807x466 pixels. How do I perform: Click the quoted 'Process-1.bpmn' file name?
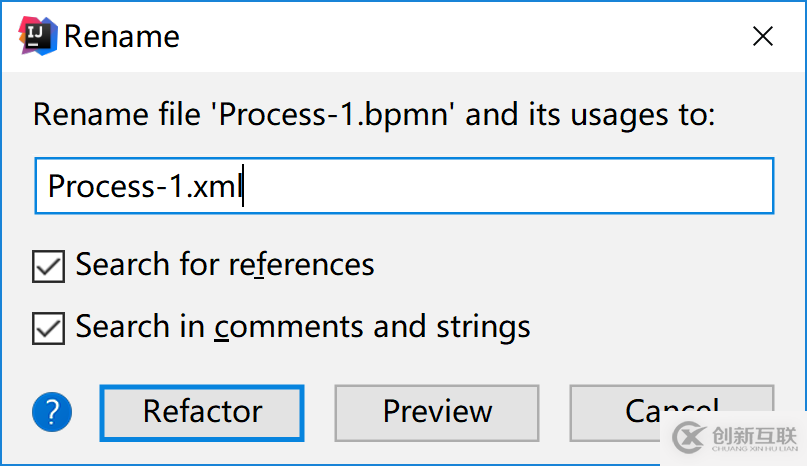[x=338, y=114]
